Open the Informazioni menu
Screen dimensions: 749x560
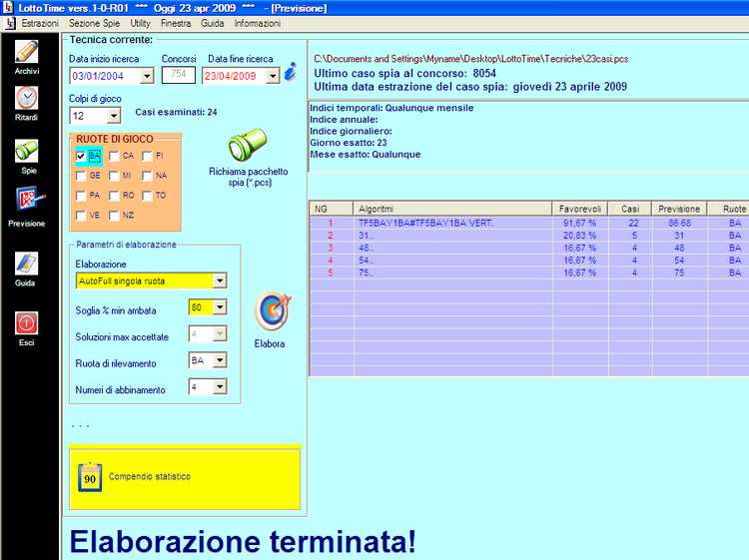tap(257, 23)
